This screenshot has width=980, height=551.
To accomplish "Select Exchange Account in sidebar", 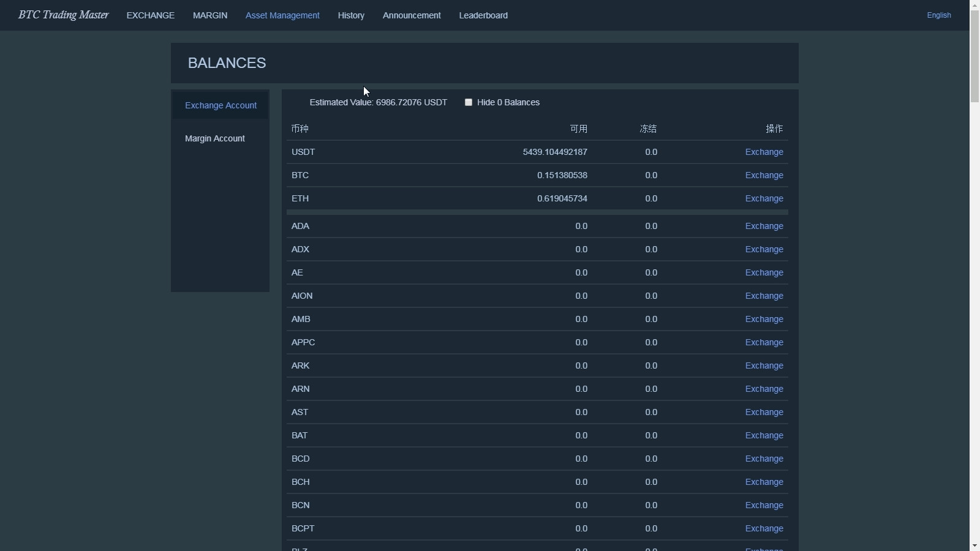I will [221, 105].
